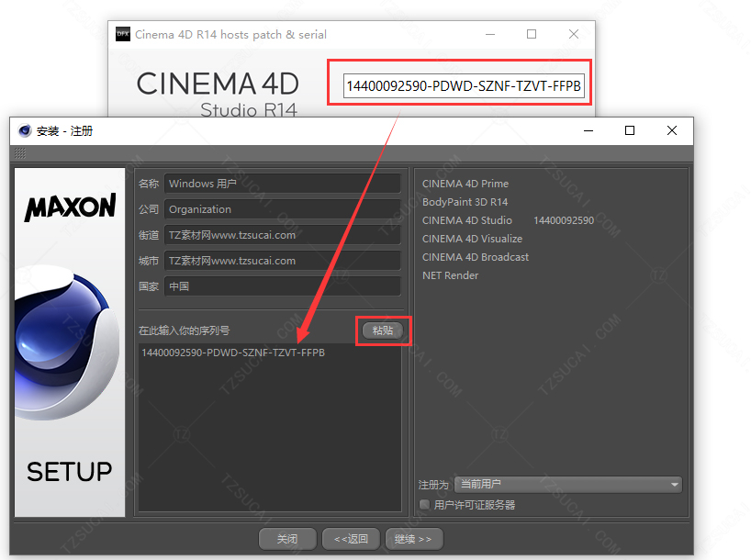Enable the 用户许可证服务器 checkbox
Screen dimensions: 751x560
click(x=424, y=504)
